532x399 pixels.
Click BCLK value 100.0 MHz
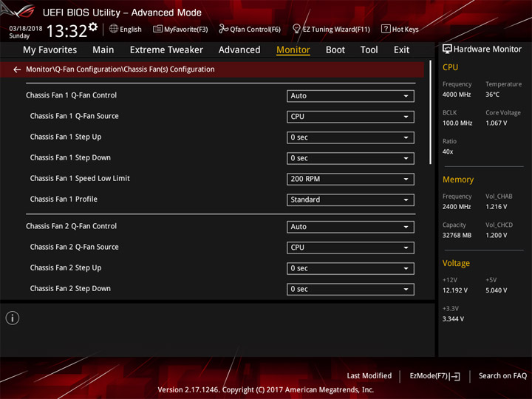coord(457,123)
